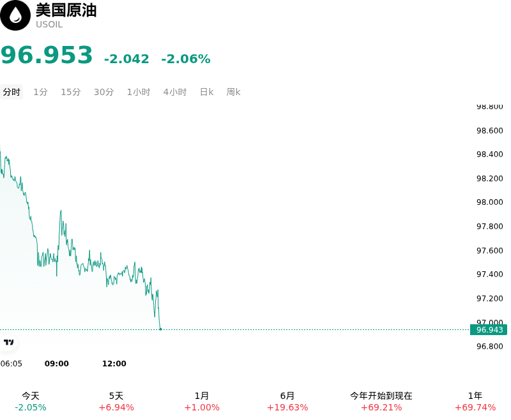Select the 5天 +6.94% range
The image size is (511, 420).
(x=116, y=401)
